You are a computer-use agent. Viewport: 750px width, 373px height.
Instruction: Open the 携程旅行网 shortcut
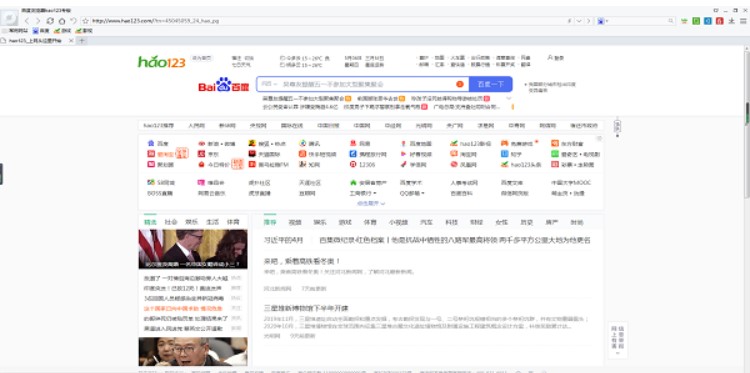[368, 154]
